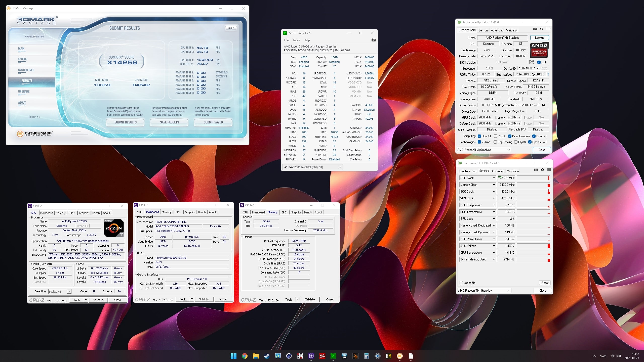Toggle the UEFI checkbox in GPU-Z
644x362 pixels.
point(539,62)
